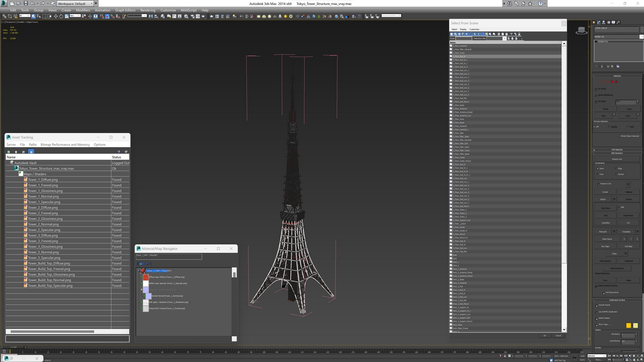Collapse the Selection rollout
The width and height of the screenshot is (644, 362).
[x=617, y=76]
